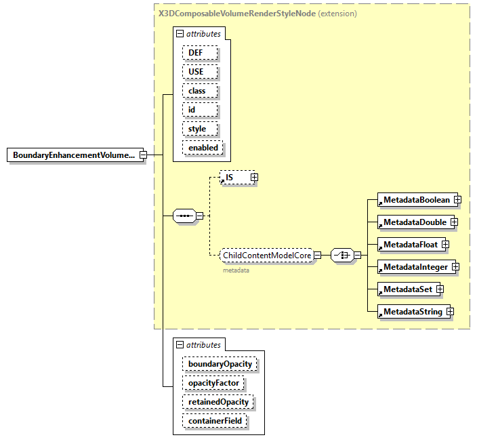Click the containerField attribute
Screen dimensions: 477x448
[x=214, y=421]
